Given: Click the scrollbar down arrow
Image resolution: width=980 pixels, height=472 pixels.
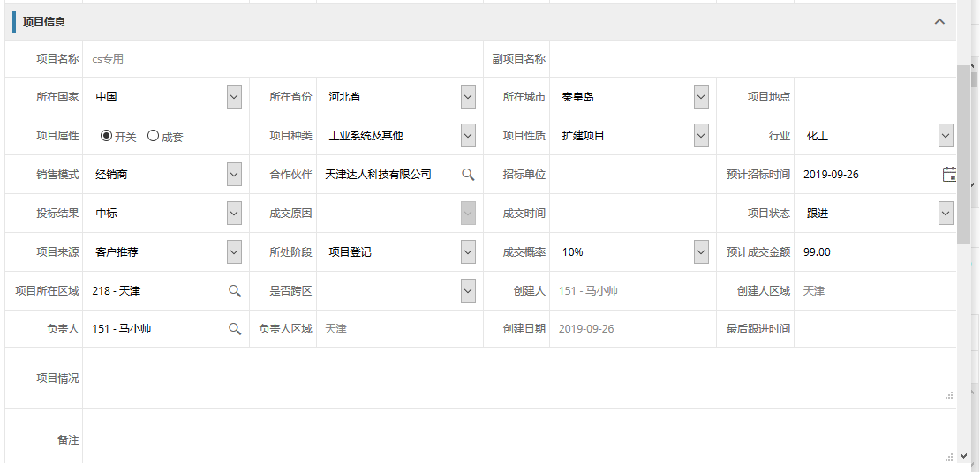Looking at the screenshot, I should 963,456.
